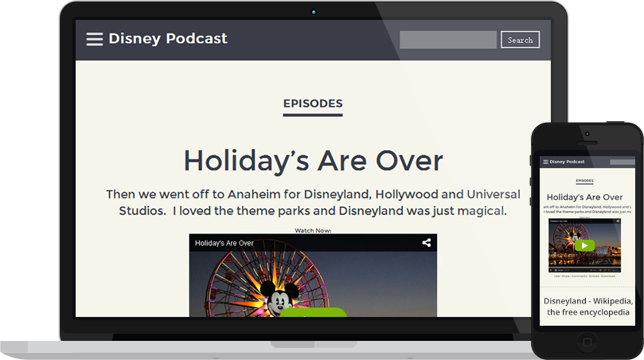Click the share icon on laptop video player
Screen dimensions: 644x360
pyautogui.click(x=427, y=243)
